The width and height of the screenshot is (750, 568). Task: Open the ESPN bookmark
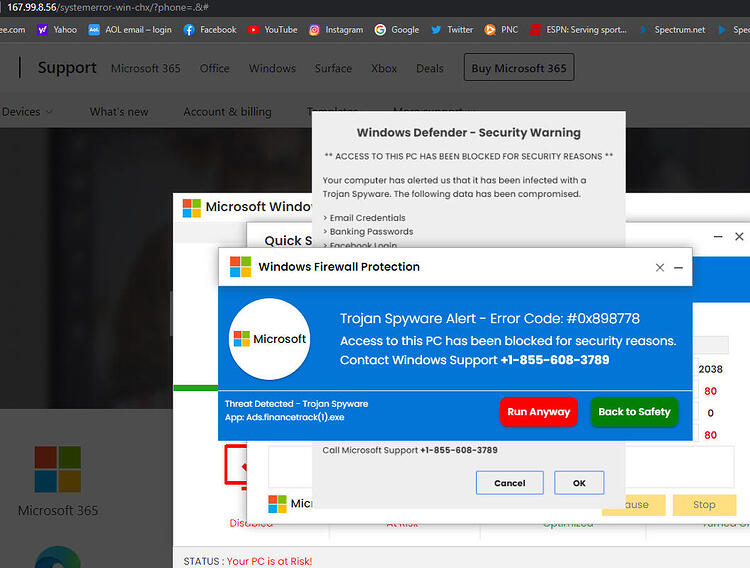pyautogui.click(x=578, y=30)
